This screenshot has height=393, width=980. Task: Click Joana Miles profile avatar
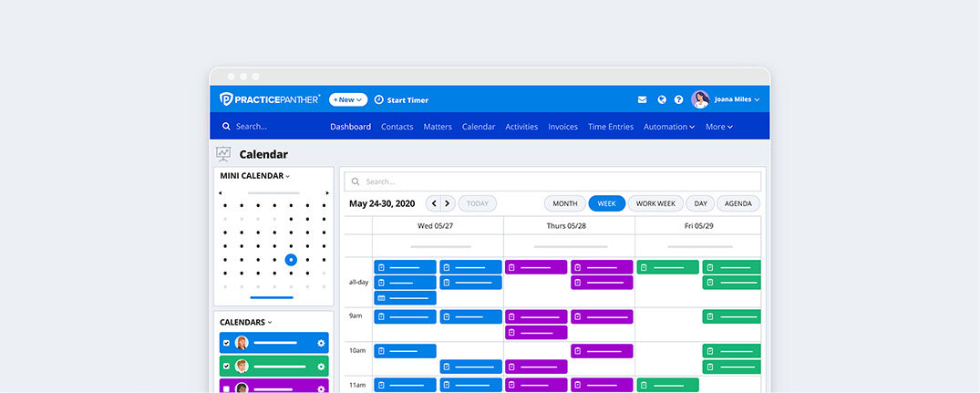(700, 99)
